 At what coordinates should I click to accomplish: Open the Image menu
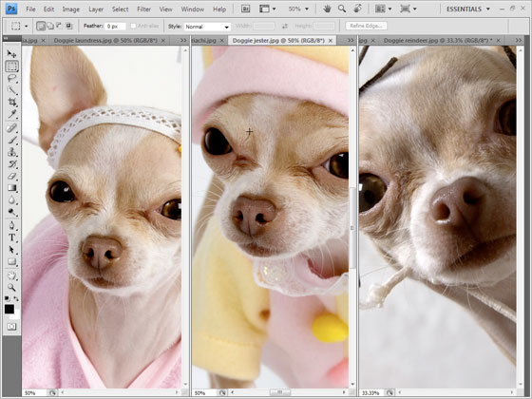[70, 9]
